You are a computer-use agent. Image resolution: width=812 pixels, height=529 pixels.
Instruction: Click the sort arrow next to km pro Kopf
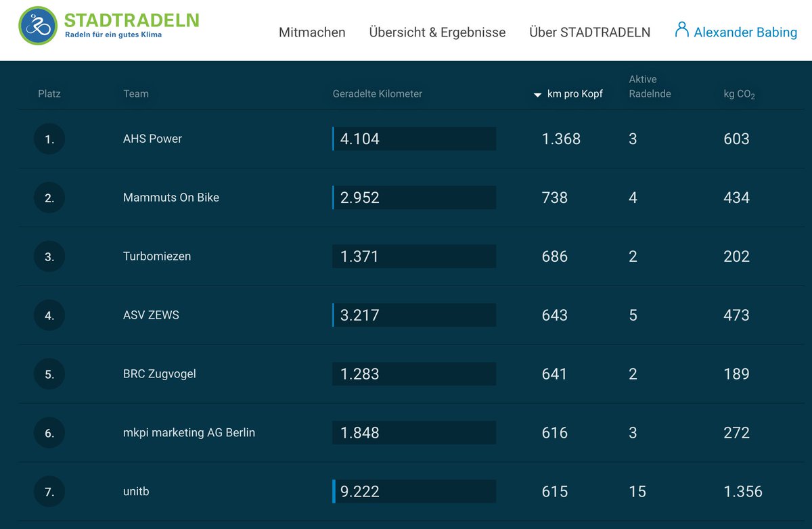pyautogui.click(x=538, y=95)
